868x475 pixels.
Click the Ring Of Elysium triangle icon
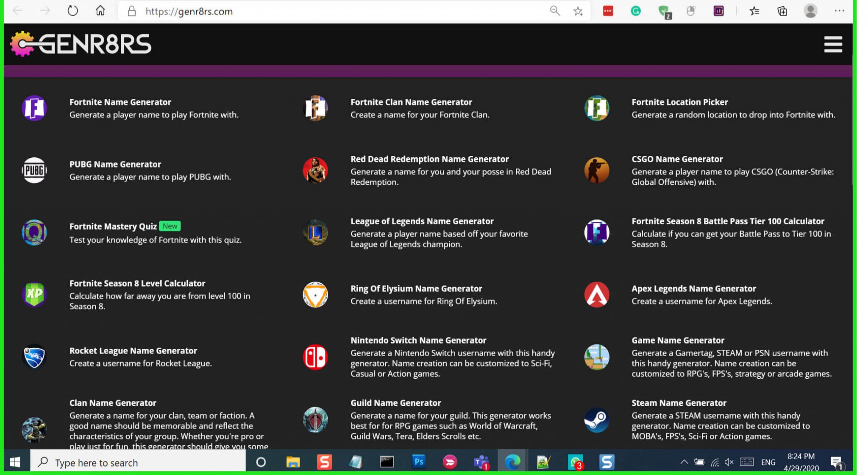point(315,295)
